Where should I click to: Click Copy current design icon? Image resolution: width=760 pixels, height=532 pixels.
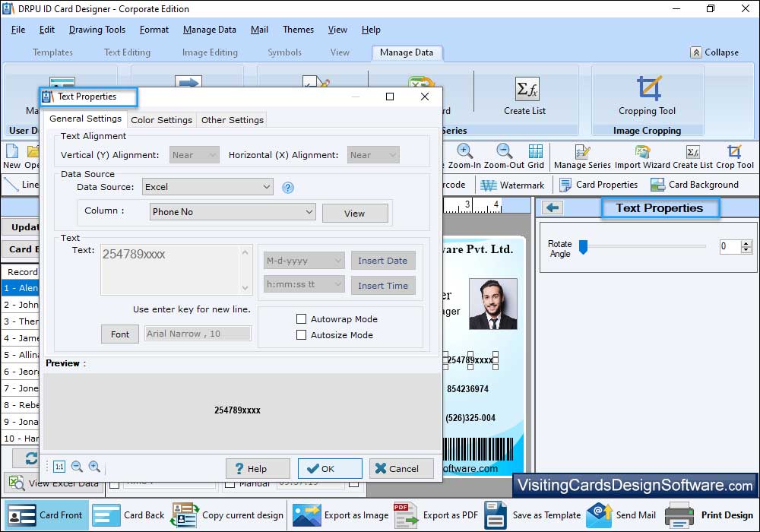point(184,515)
